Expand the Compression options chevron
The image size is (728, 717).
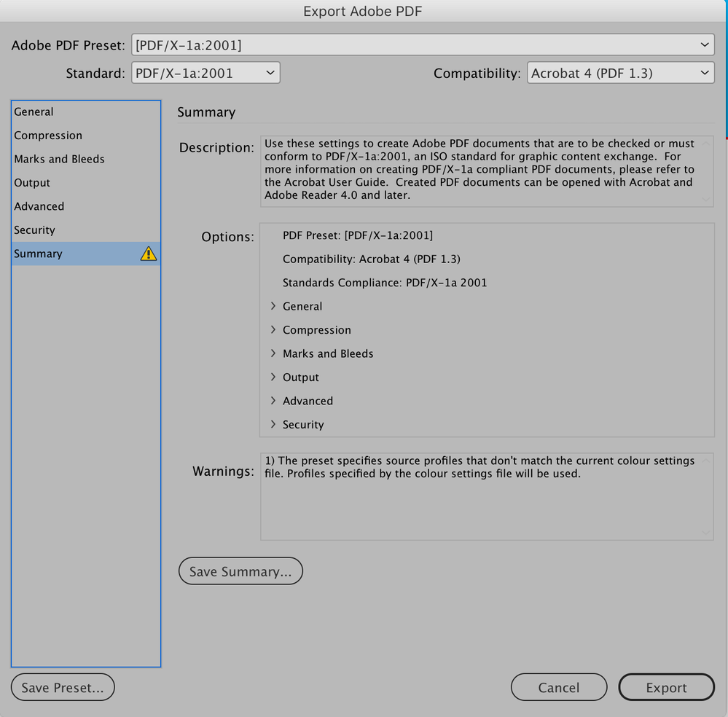click(x=273, y=329)
